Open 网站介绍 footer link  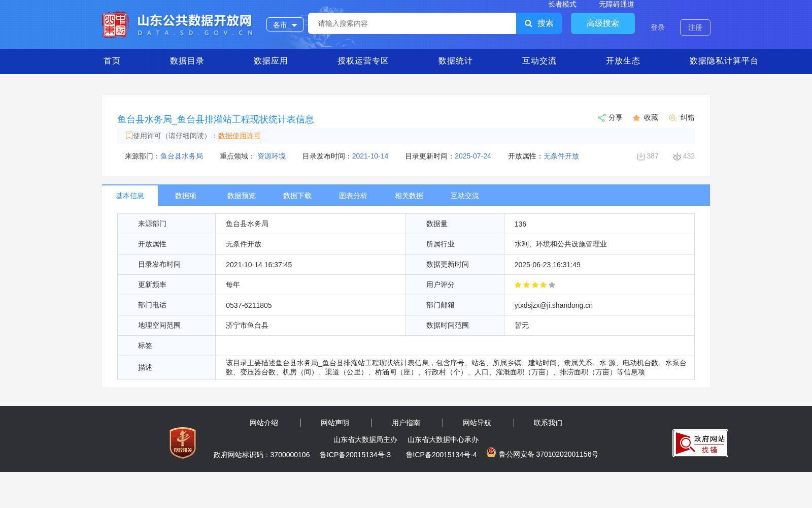coord(264,423)
